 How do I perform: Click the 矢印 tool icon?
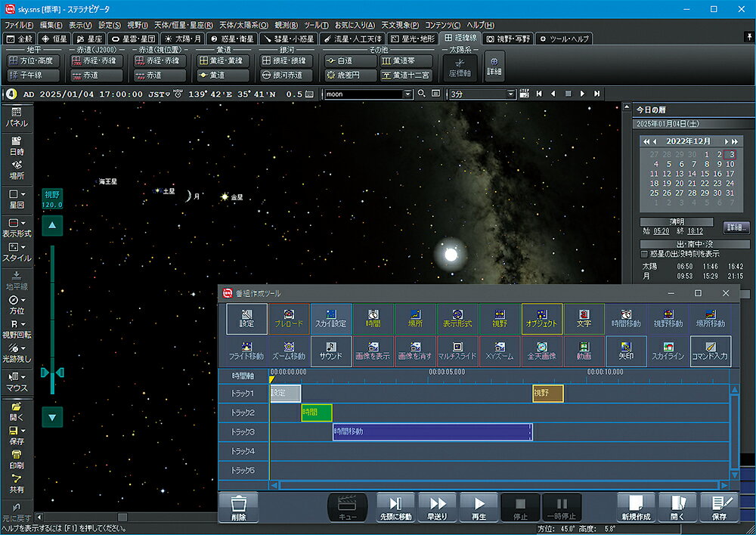coord(626,351)
